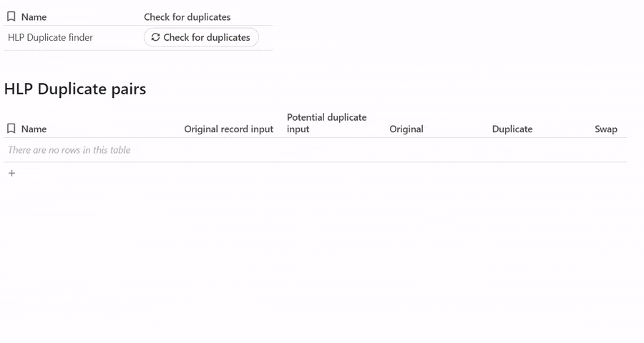Click the Name header in the pairs table
644x343 pixels.
pyautogui.click(x=34, y=129)
